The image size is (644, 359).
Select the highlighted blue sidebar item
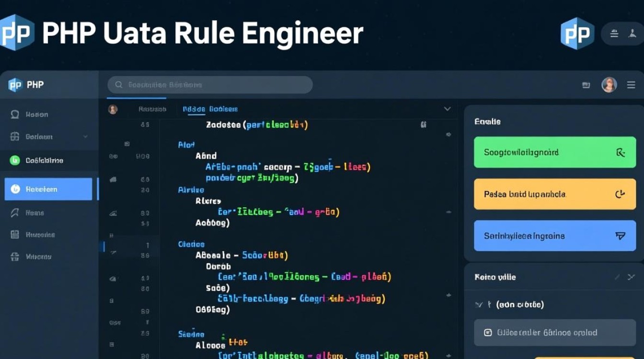[48, 189]
